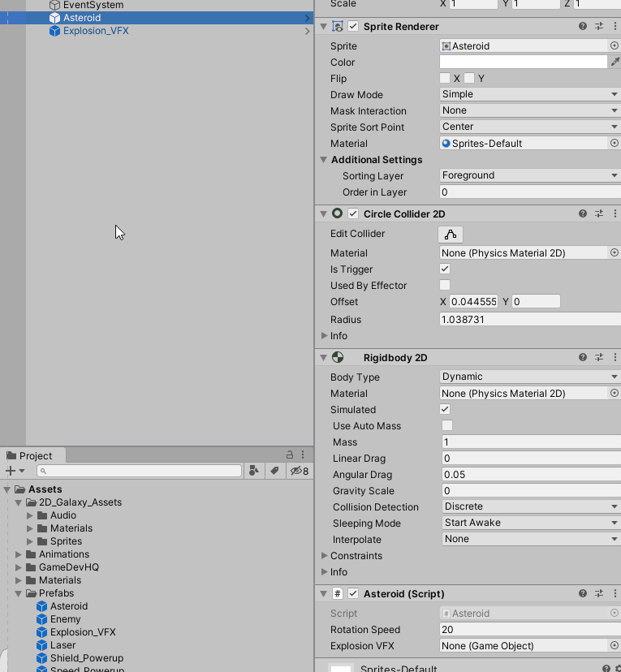This screenshot has width=621, height=672.
Task: Open Rigidbody 2D help icon
Action: pos(582,357)
